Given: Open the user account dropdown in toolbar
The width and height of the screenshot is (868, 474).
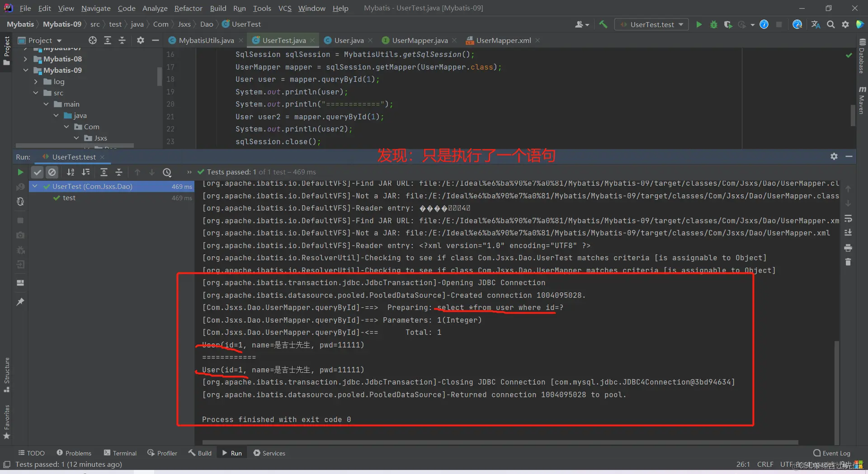Looking at the screenshot, I should 582,24.
